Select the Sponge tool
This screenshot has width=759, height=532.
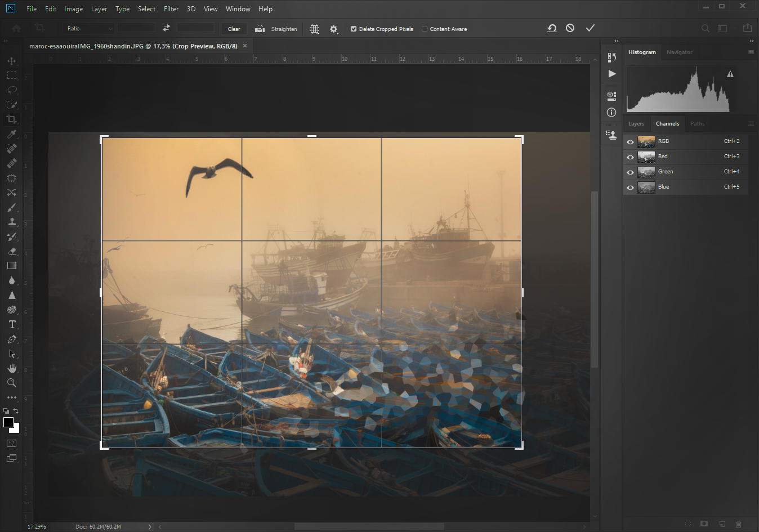(12, 310)
